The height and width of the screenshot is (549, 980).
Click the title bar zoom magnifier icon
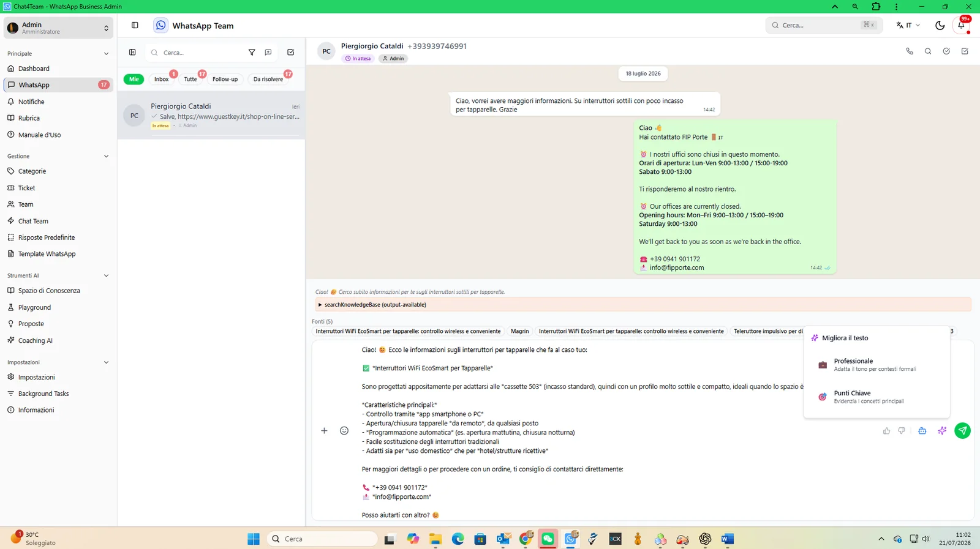pyautogui.click(x=855, y=7)
